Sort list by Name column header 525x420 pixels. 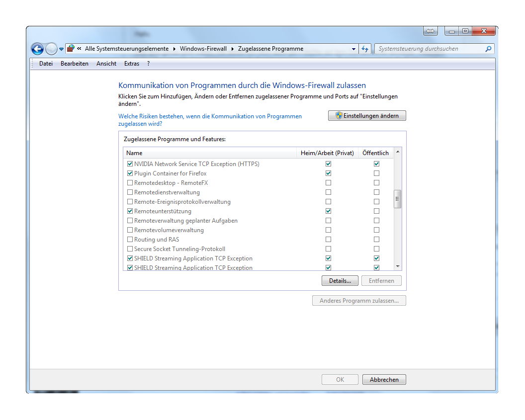(210, 153)
